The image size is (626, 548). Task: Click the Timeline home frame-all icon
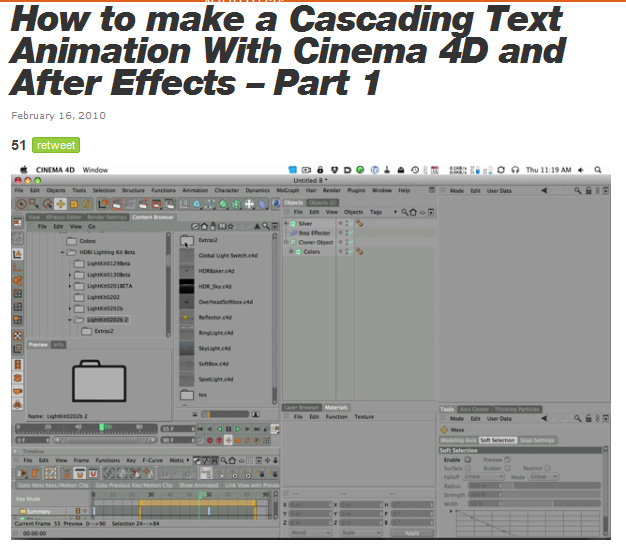(232, 460)
